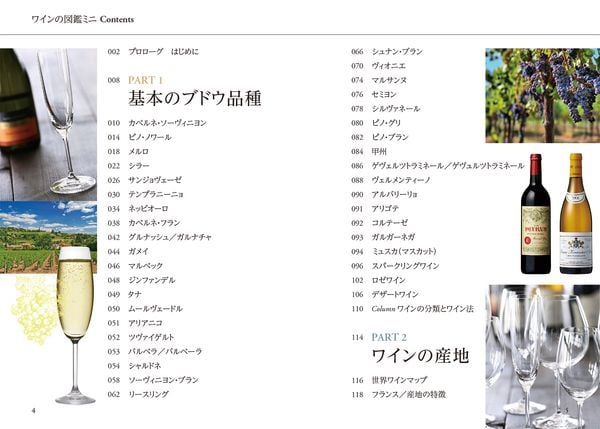This screenshot has width=600, height=429.
Task: Click the '基本のブドウ品種' heading
Action: (x=195, y=98)
